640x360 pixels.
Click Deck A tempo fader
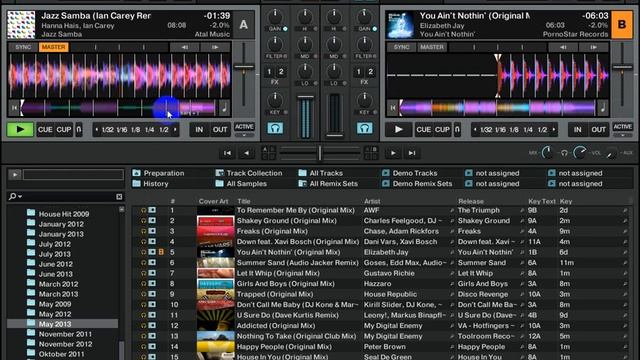click(x=244, y=67)
